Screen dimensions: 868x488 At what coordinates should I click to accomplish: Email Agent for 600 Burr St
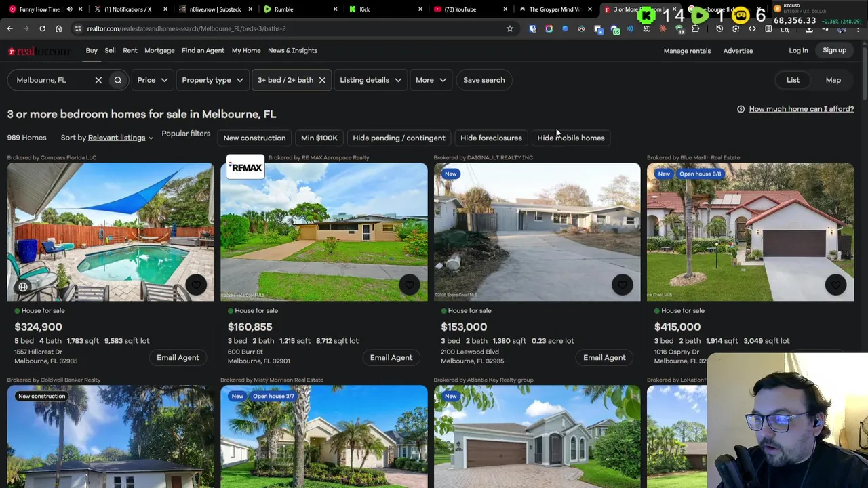pos(391,357)
